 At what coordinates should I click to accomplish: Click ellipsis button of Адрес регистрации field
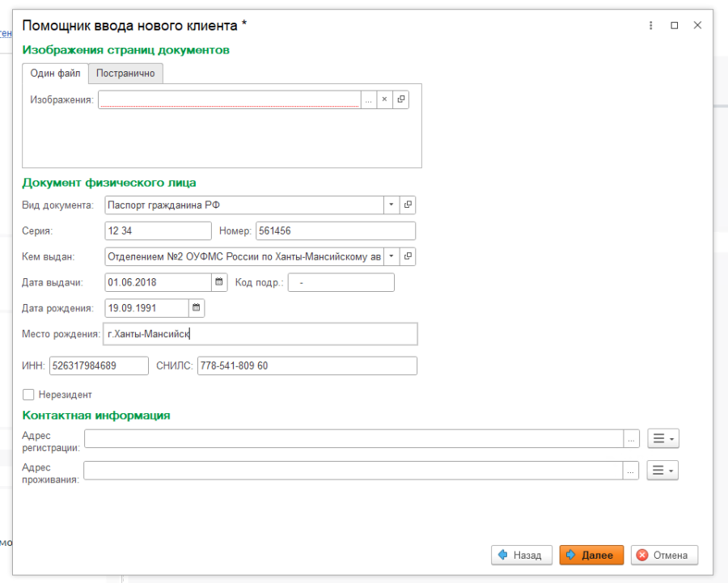click(x=631, y=438)
